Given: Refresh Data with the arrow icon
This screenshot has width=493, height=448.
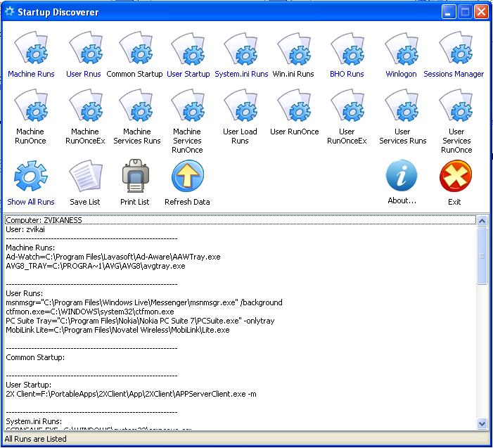Looking at the screenshot, I should pos(188,176).
